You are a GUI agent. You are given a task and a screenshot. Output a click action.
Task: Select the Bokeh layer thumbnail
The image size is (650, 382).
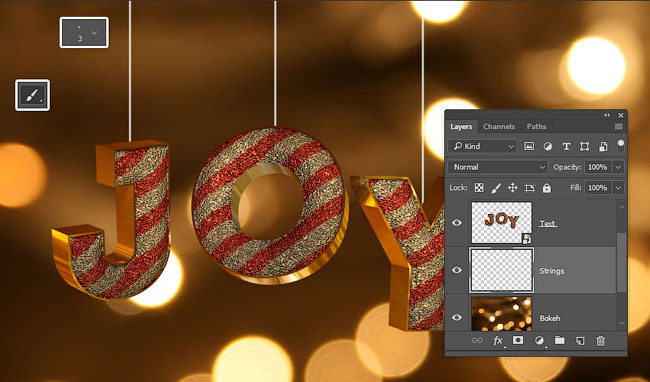click(x=502, y=314)
